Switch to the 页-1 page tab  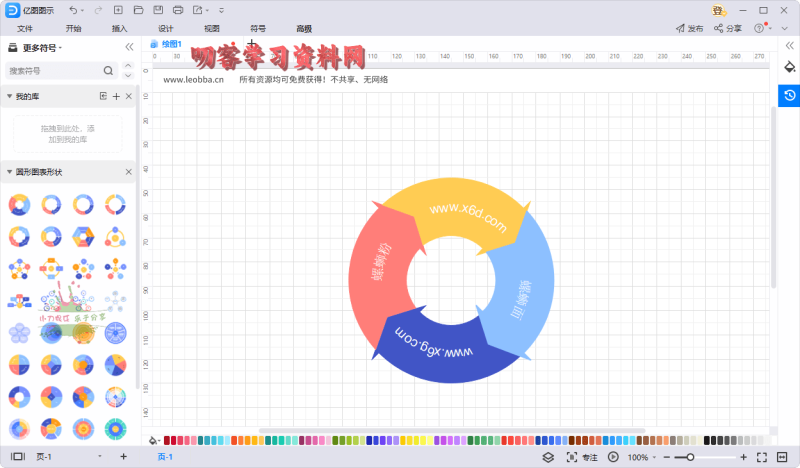point(165,457)
